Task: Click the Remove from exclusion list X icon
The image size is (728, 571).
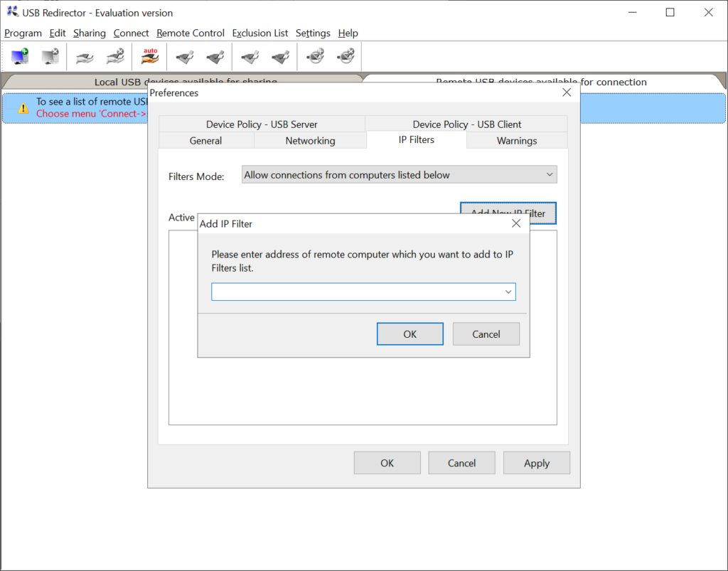Action: pos(346,57)
